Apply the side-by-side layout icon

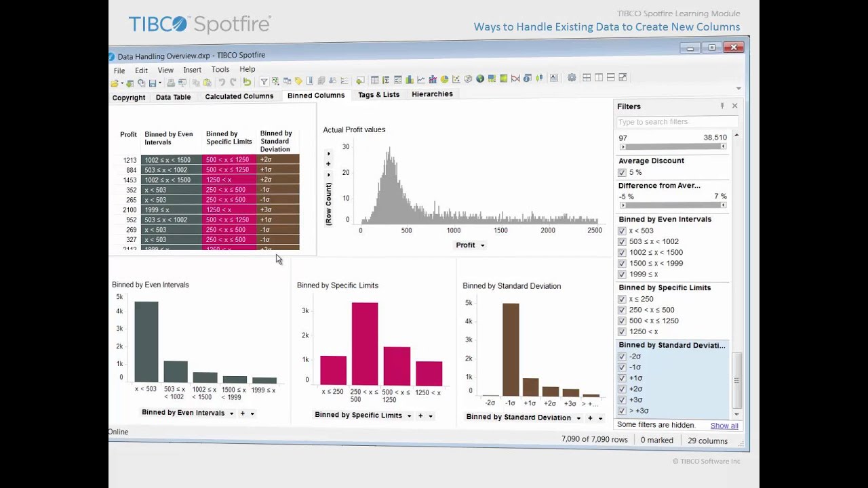[x=599, y=77]
